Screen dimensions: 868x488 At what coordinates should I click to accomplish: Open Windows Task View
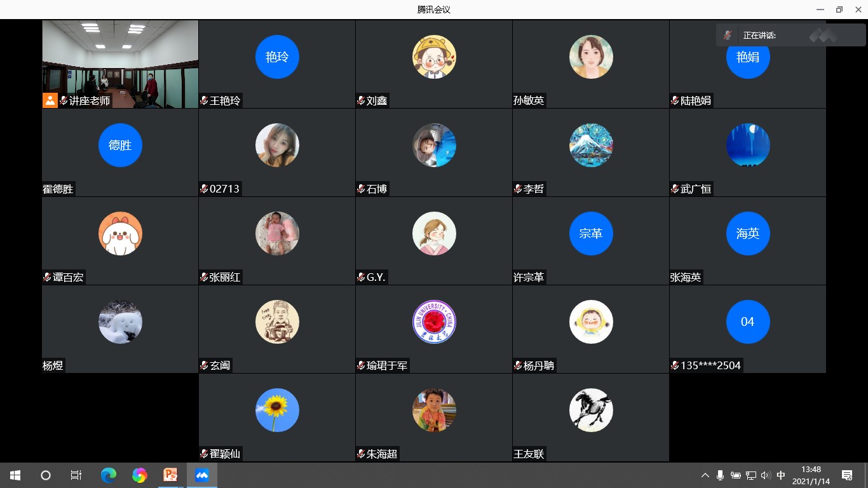76,475
